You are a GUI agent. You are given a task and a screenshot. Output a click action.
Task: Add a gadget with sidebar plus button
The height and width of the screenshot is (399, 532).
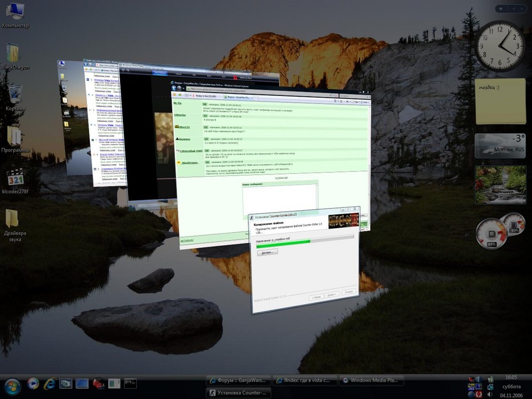501,9
